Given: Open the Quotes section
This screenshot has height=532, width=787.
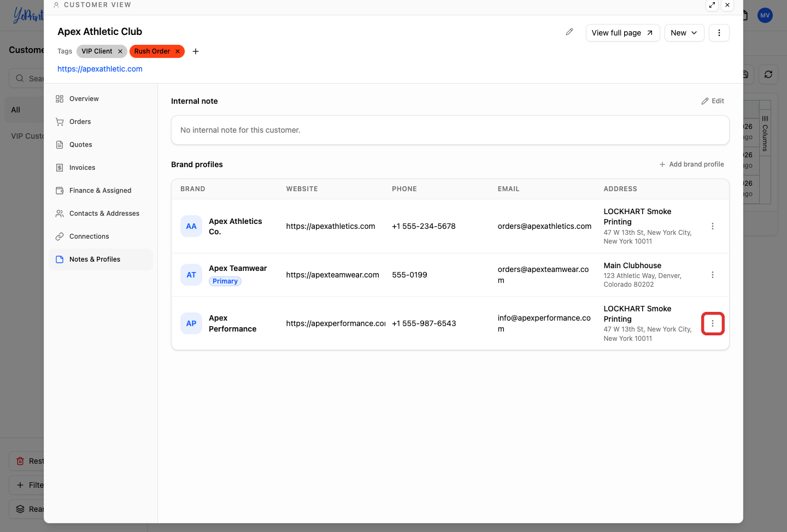Looking at the screenshot, I should tap(101, 145).
